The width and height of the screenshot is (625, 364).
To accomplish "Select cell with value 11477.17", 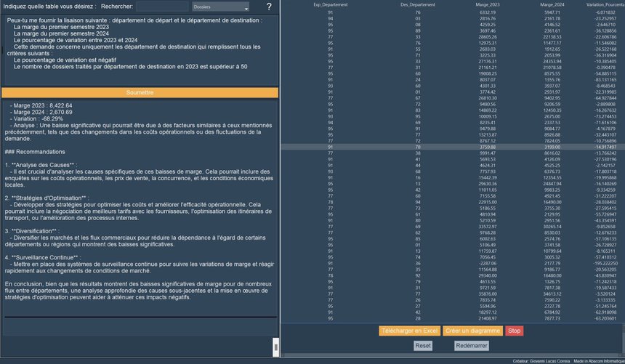I will (x=552, y=43).
